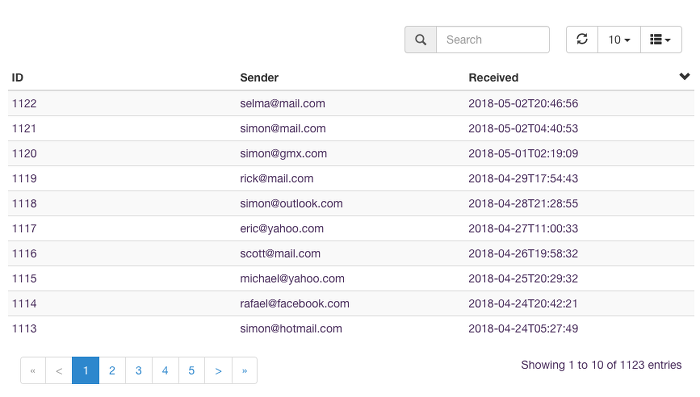Go to first page icon
This screenshot has height=397, width=700.
[x=33, y=370]
